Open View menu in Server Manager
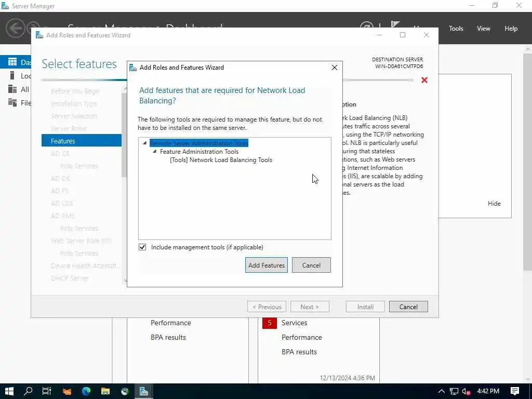 click(x=483, y=29)
